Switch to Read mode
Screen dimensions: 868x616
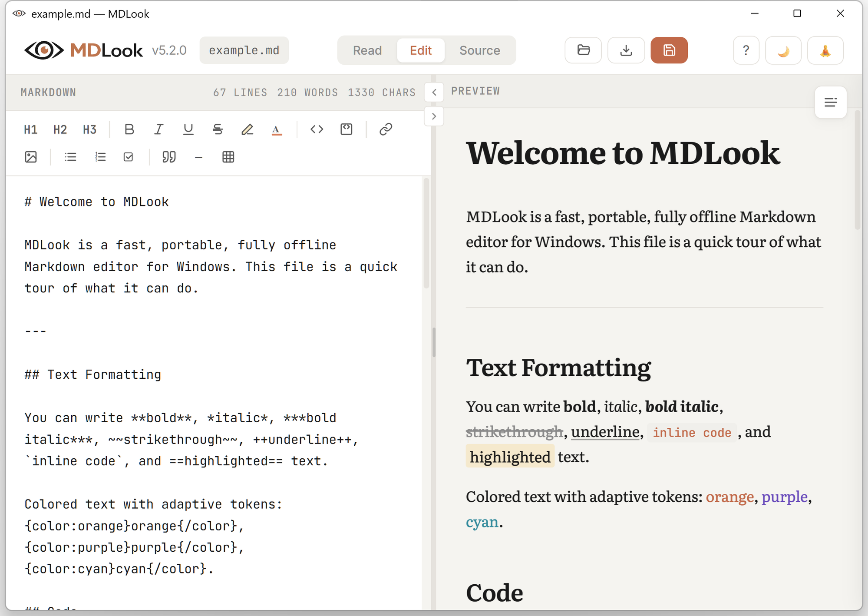coord(367,50)
